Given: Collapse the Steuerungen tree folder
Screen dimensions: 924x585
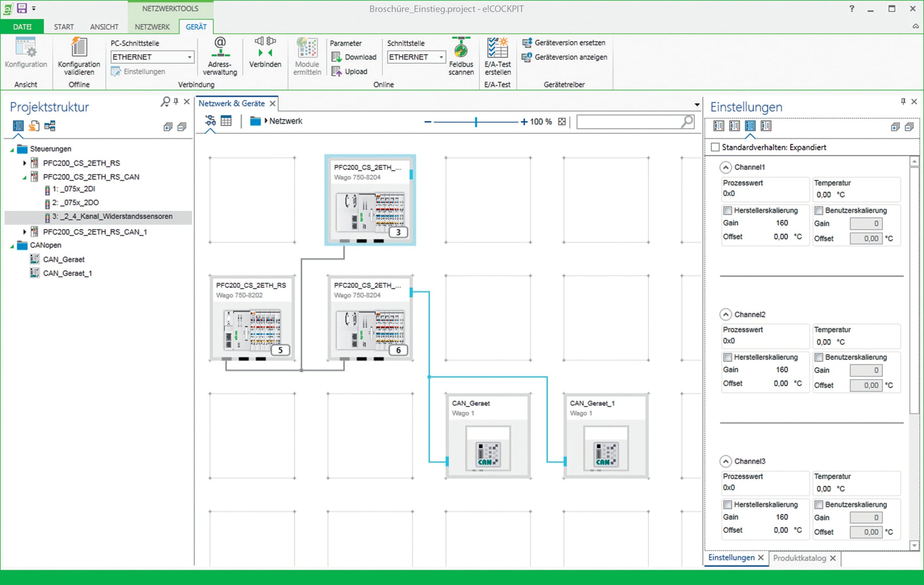Looking at the screenshot, I should click(12, 150).
